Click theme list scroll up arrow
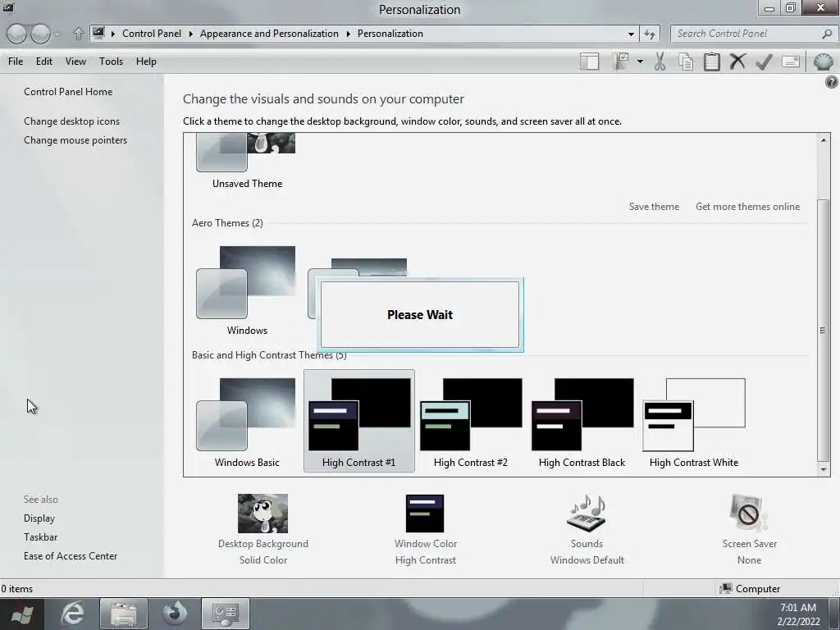The width and height of the screenshot is (840, 630). (824, 140)
